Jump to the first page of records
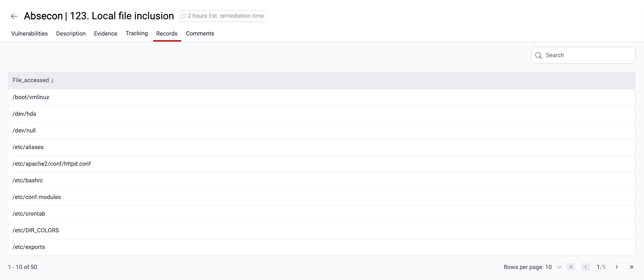This screenshot has width=644, height=280. pyautogui.click(x=571, y=267)
